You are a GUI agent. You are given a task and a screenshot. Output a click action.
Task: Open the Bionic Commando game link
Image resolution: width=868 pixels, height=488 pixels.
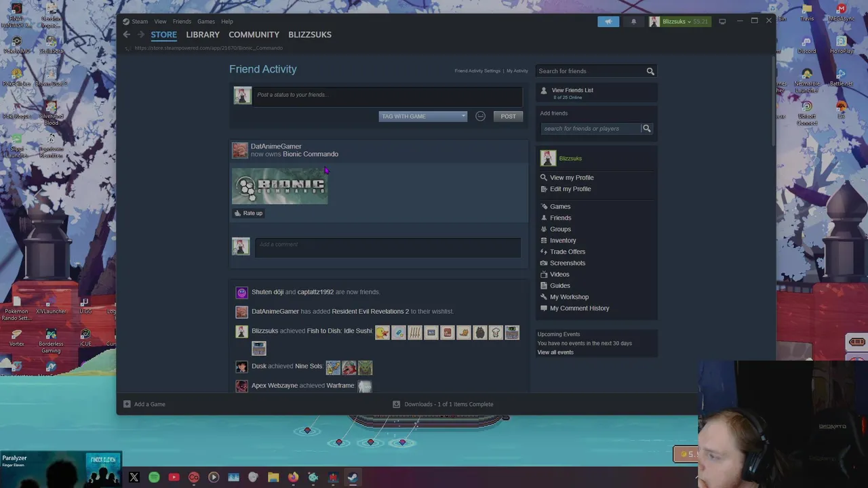311,154
